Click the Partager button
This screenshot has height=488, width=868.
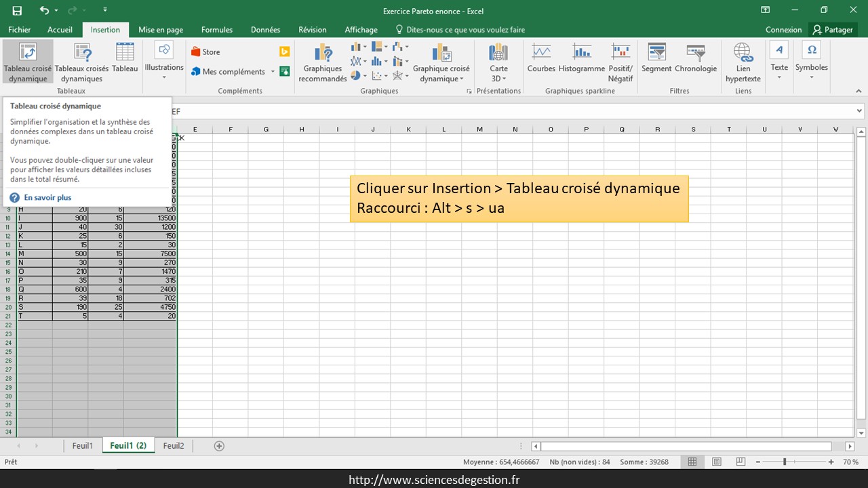(833, 30)
